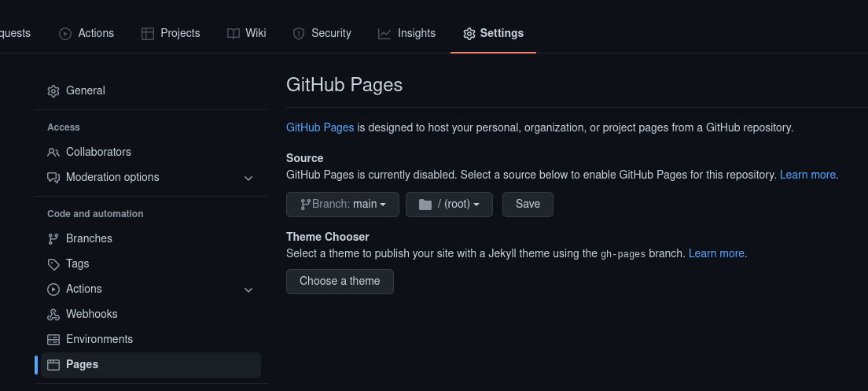Screen dimensions: 868x391
Task: Switch to the Actions tab
Action: [x=86, y=33]
